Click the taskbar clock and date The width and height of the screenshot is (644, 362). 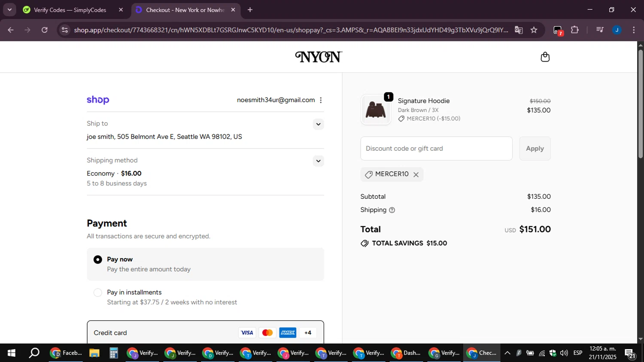pyautogui.click(x=603, y=353)
